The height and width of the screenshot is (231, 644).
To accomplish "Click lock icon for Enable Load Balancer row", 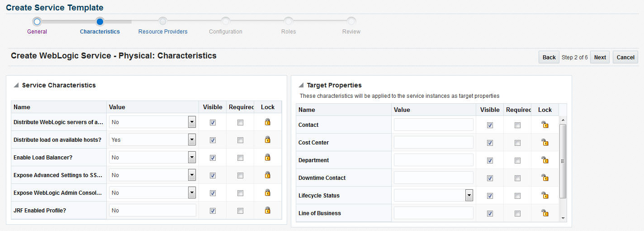I will (x=267, y=157).
